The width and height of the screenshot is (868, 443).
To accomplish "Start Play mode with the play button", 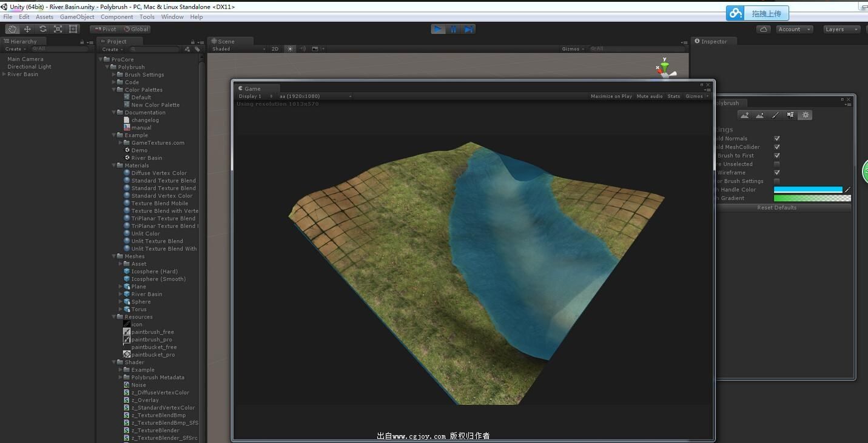I will click(438, 29).
